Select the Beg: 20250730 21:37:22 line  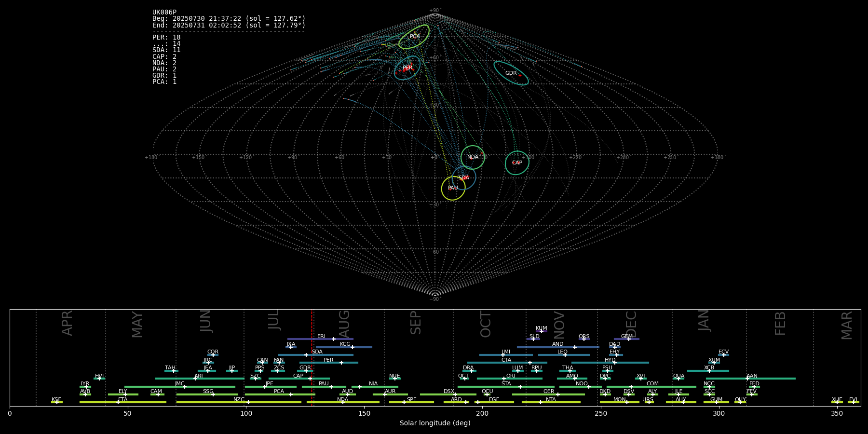229,19
